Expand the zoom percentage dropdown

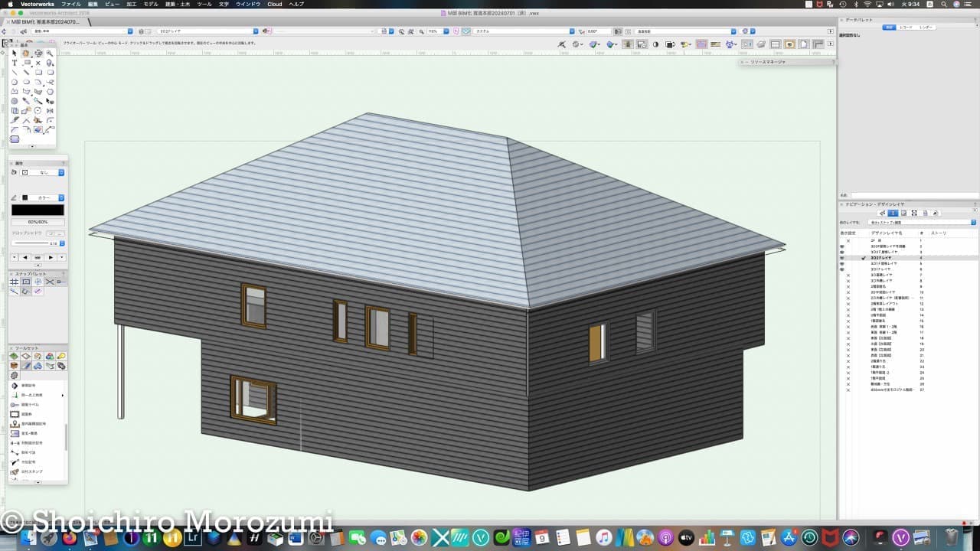(x=446, y=31)
